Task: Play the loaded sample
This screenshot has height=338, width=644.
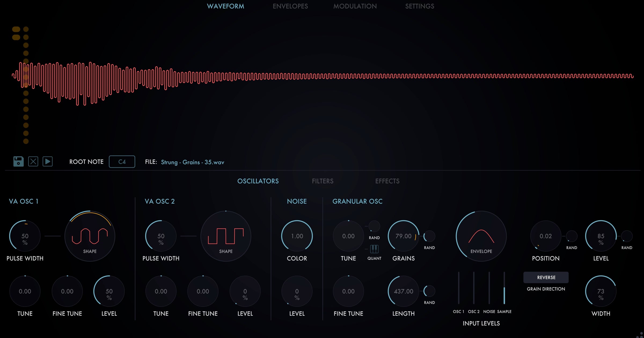Action: [47, 161]
